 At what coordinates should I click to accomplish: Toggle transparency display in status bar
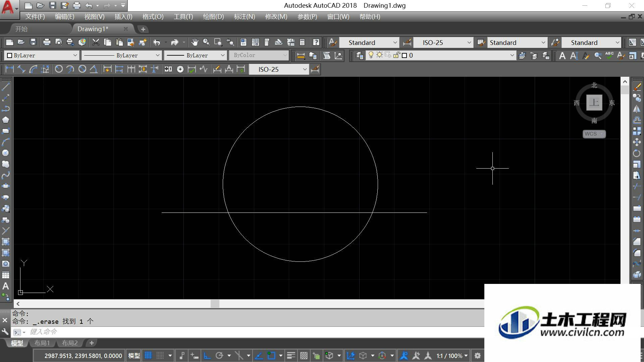coord(304,356)
